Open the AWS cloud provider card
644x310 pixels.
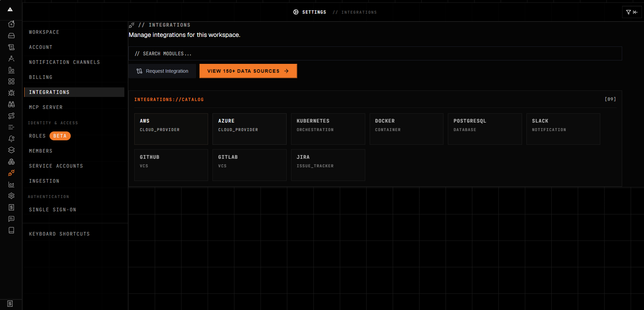point(171,129)
